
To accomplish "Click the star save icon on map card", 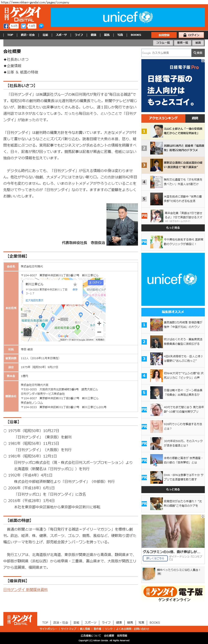I will coord(75,285).
